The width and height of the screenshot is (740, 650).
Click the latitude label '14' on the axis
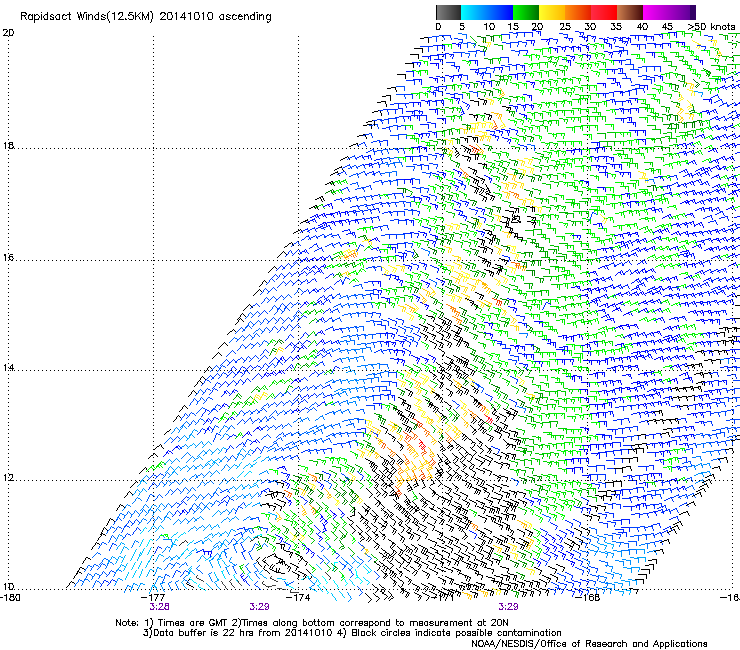click(8, 367)
